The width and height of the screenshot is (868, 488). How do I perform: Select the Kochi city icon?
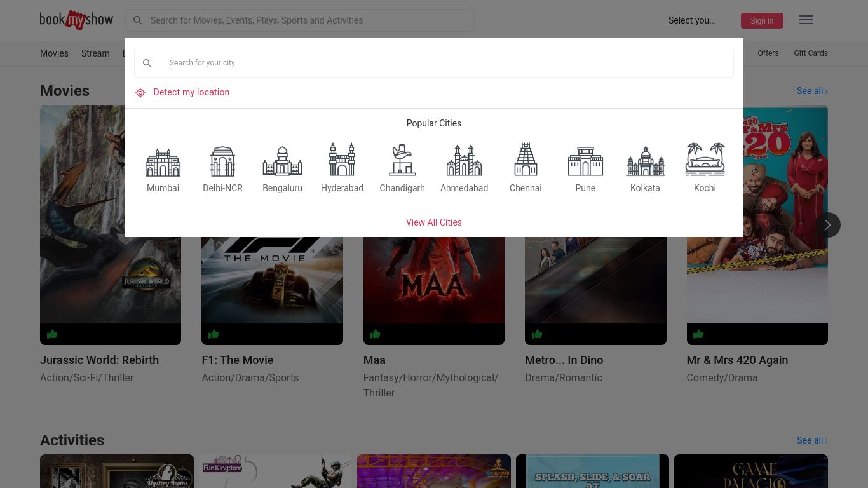coord(705,159)
